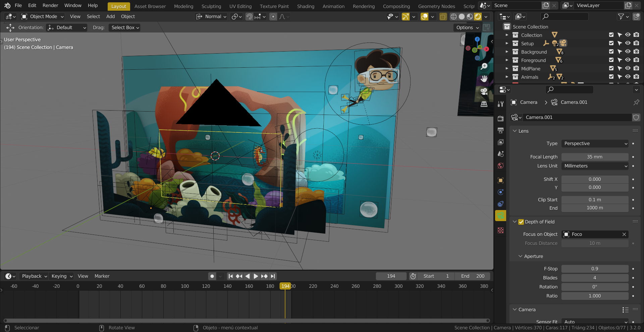The width and height of the screenshot is (644, 332).
Task: Click the hand pan view gizmo
Action: (484, 79)
